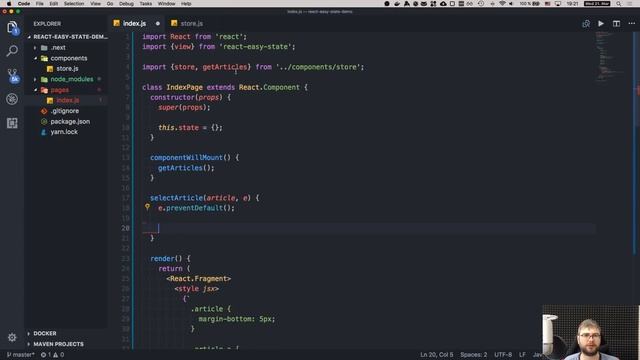Open the Debug view in activity bar

pyautogui.click(x=12, y=99)
